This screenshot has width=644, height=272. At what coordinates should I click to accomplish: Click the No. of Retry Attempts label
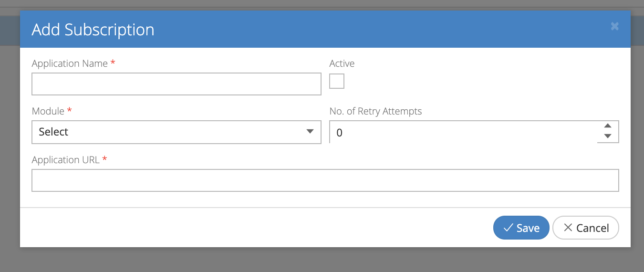click(x=376, y=111)
